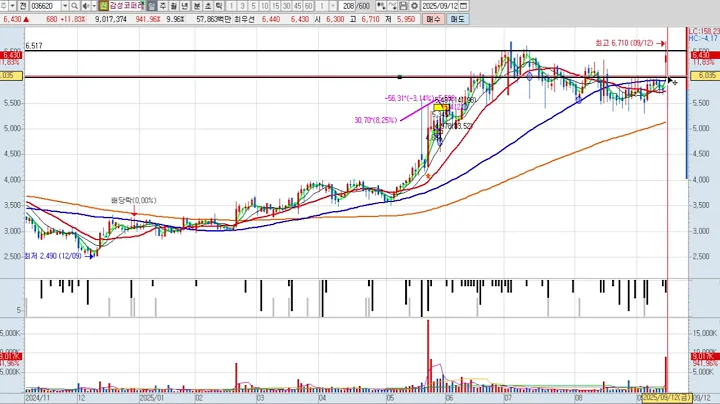Viewport: 720px width, 404px height.
Task: Pick the 5 interval button
Action: tap(253, 6)
